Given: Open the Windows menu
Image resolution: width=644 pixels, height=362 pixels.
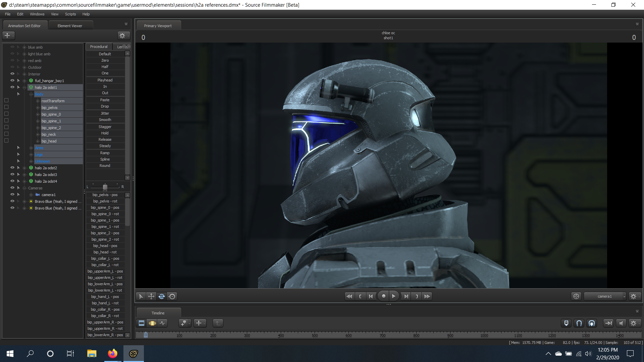Looking at the screenshot, I should [37, 14].
